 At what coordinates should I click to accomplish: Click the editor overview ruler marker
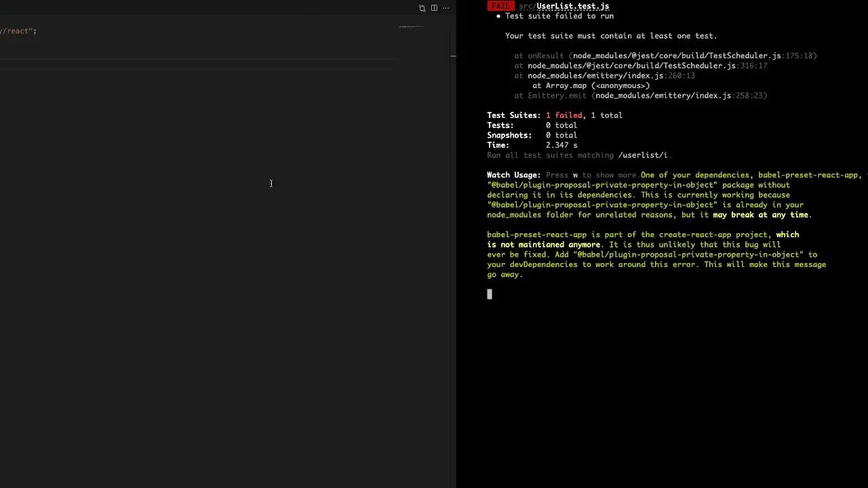coord(453,56)
